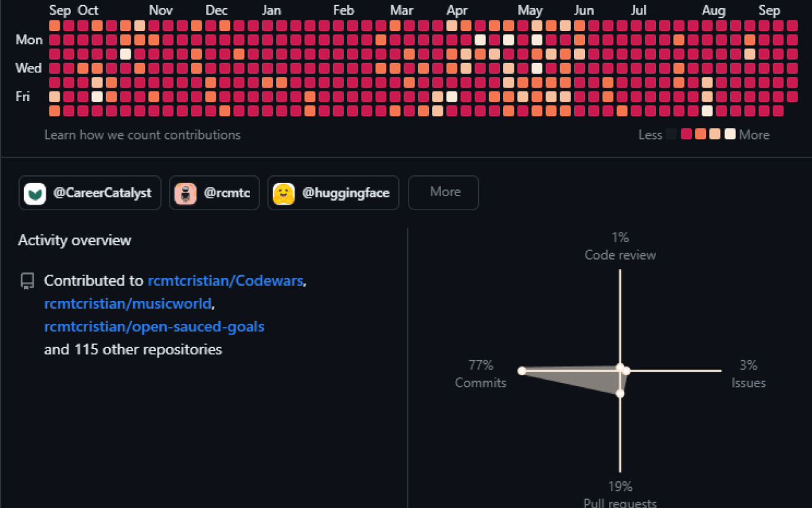Viewport: 812px width, 508px height.
Task: Click the Commits axis endpoint marker
Action: pos(521,370)
